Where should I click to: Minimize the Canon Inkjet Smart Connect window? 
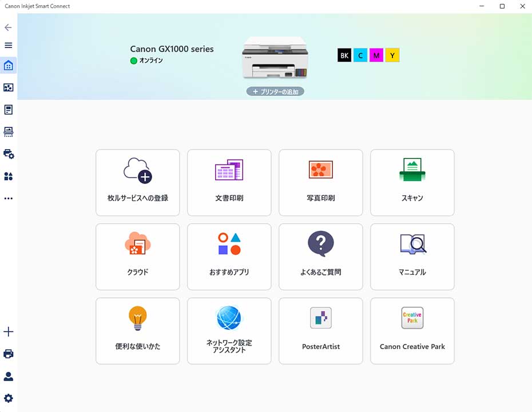482,6
